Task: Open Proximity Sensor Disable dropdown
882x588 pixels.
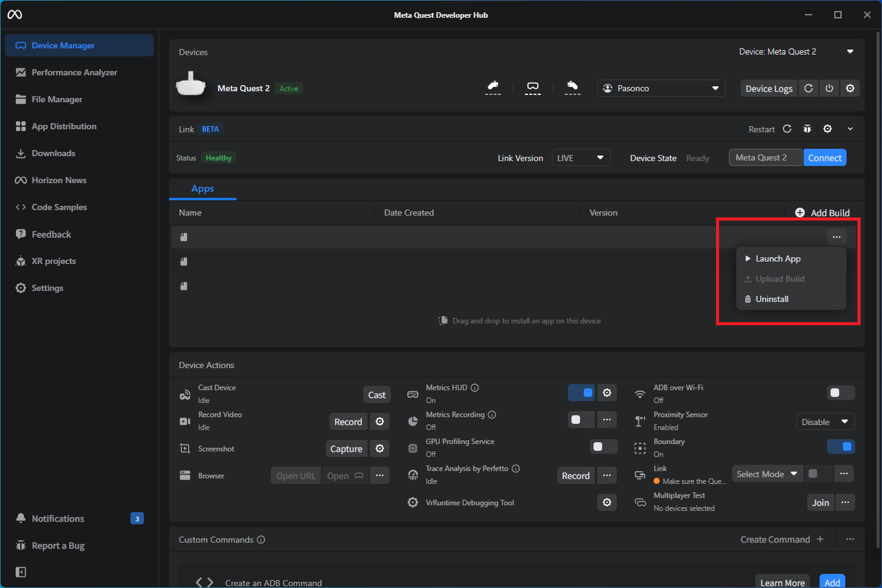Action: 825,421
